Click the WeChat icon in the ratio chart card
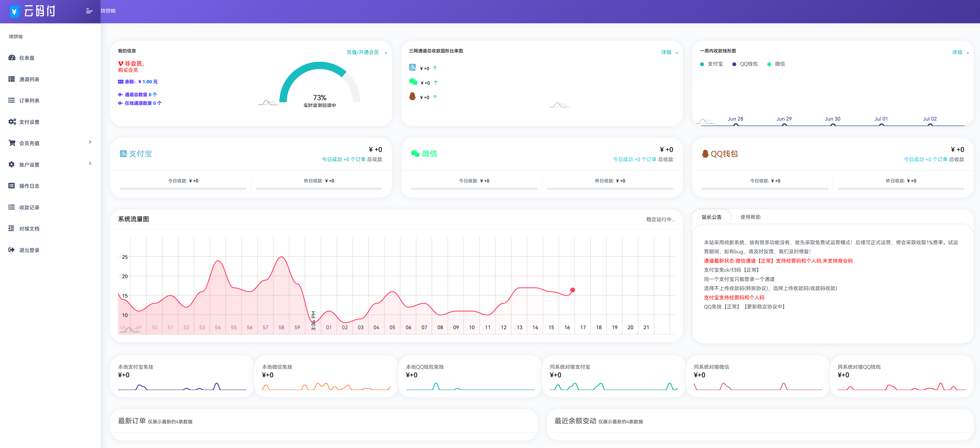Image resolution: width=980 pixels, height=448 pixels. pos(413,82)
